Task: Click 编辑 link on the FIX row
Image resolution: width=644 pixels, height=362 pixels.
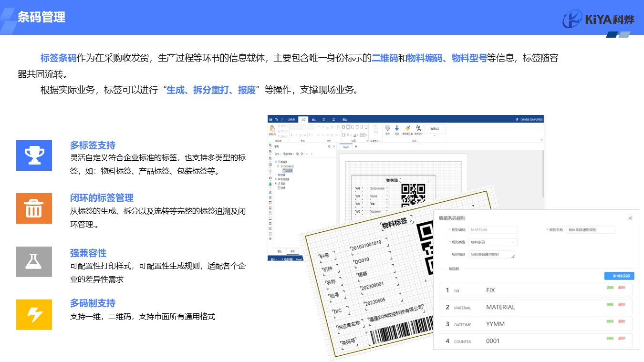Action: click(x=610, y=288)
